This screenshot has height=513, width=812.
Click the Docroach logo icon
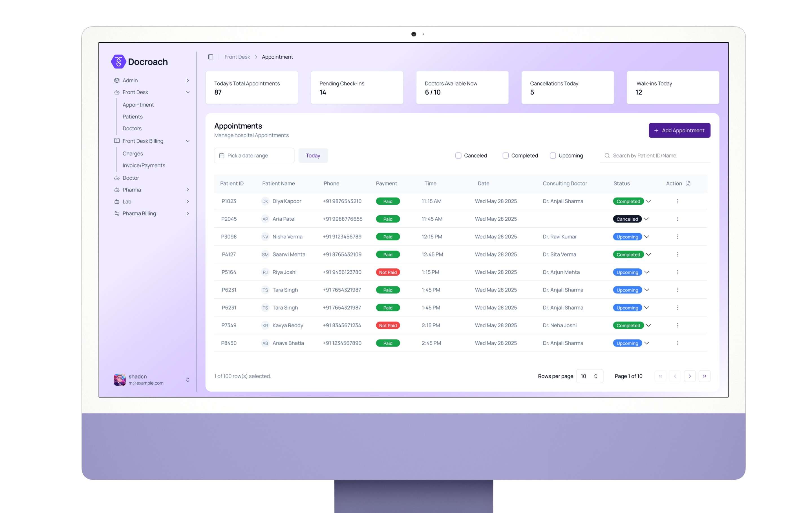[118, 62]
